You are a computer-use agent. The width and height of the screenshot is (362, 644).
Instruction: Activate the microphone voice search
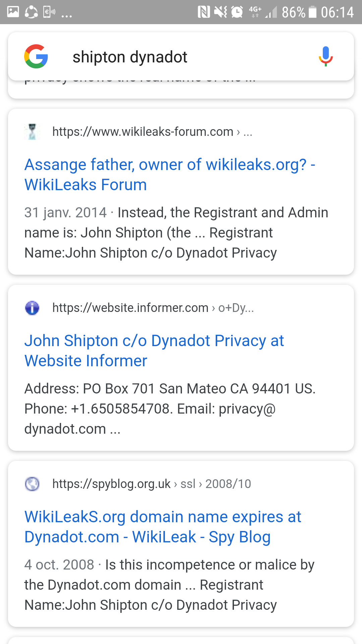[x=325, y=56]
